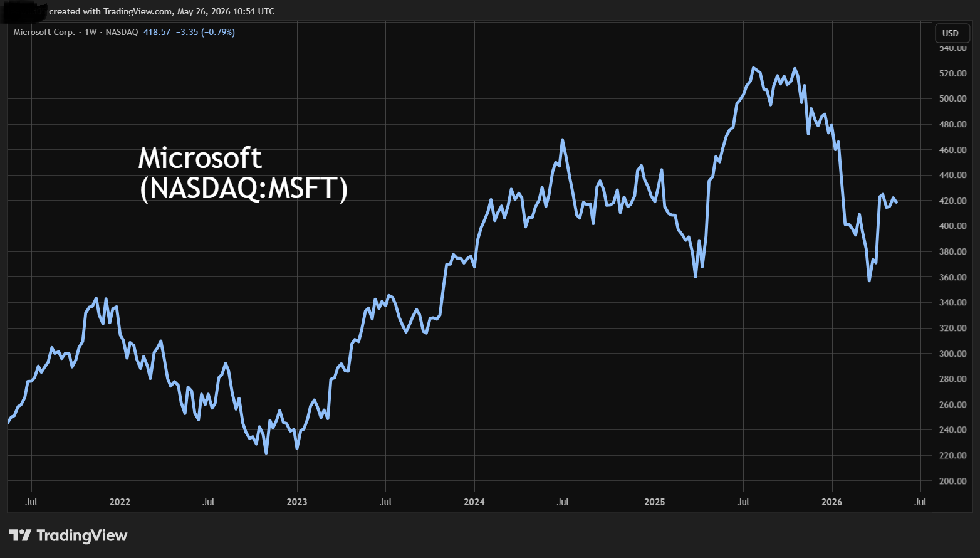This screenshot has width=980, height=558.
Task: Click the TradingView logo icon
Action: (20, 535)
